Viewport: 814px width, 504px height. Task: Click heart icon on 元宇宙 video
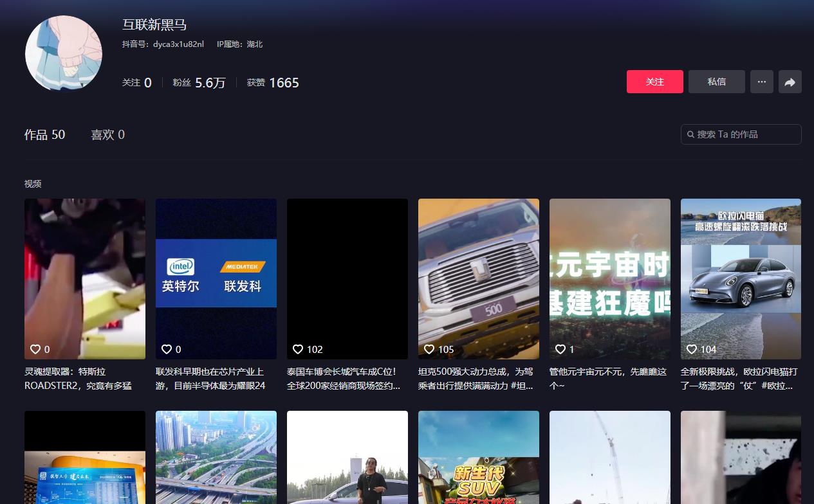click(x=560, y=349)
